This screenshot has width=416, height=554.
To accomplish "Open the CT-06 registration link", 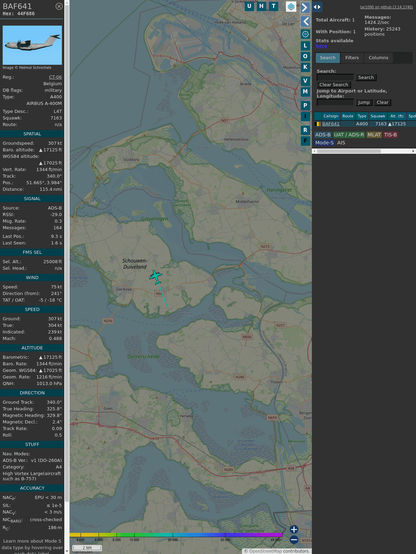I will point(55,77).
